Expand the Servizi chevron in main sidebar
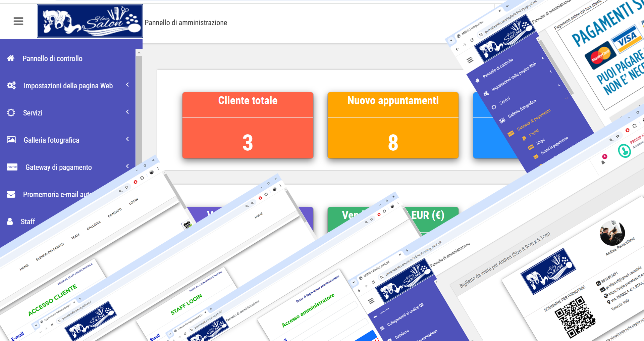 [127, 112]
